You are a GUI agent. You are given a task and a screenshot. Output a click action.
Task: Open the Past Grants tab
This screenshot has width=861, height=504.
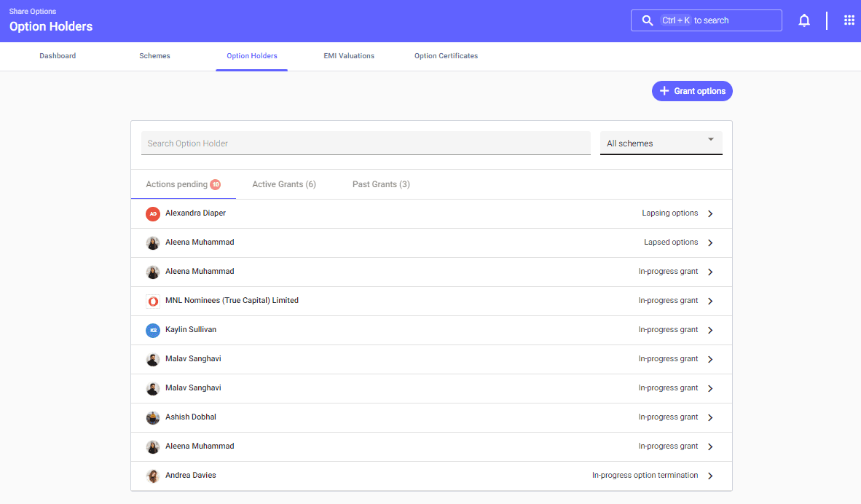pyautogui.click(x=380, y=184)
